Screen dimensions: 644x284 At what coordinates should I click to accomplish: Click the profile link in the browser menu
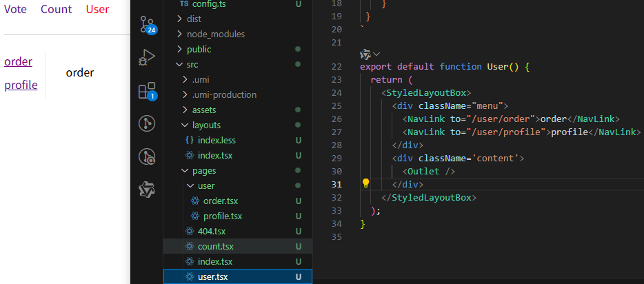coord(21,85)
